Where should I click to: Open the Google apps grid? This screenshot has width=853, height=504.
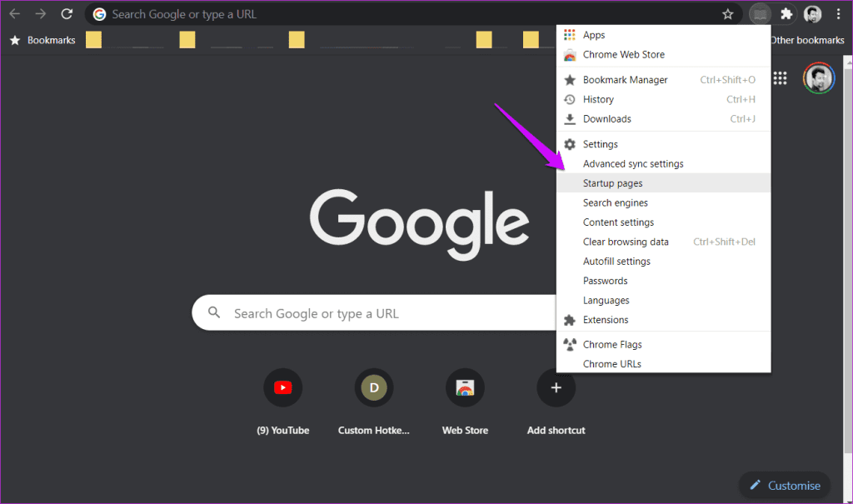coord(781,77)
